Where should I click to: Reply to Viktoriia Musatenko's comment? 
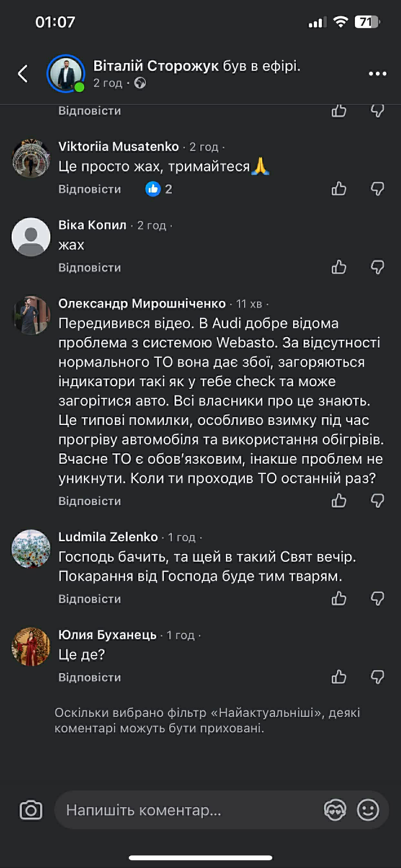[90, 189]
